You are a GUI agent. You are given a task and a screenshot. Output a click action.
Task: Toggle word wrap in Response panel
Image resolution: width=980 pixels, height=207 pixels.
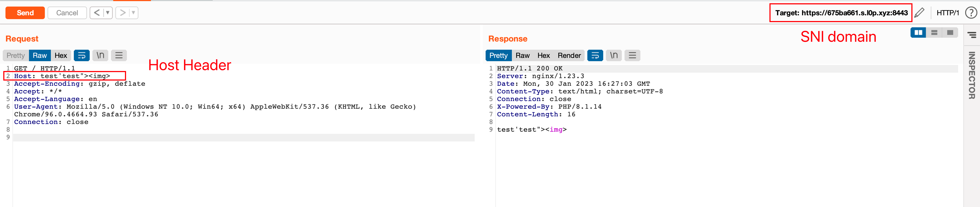click(x=595, y=55)
